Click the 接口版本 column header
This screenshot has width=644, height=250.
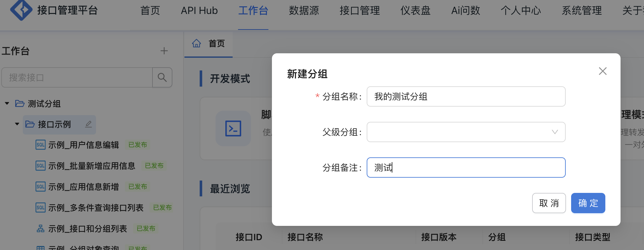point(439,237)
